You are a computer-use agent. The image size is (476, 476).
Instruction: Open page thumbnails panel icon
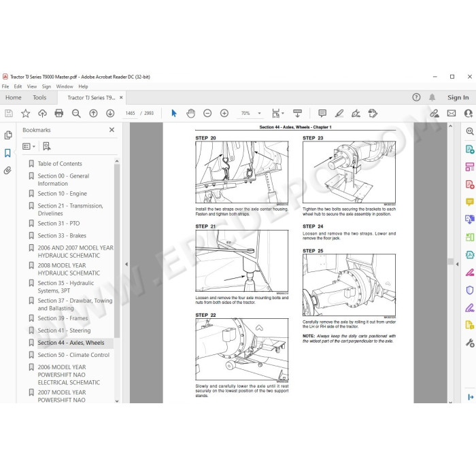tap(8, 135)
